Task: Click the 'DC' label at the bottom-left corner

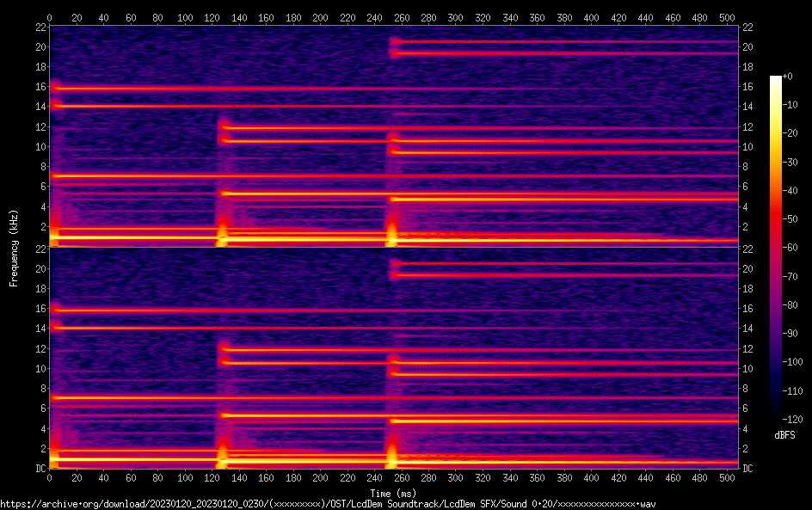Action: [39, 469]
